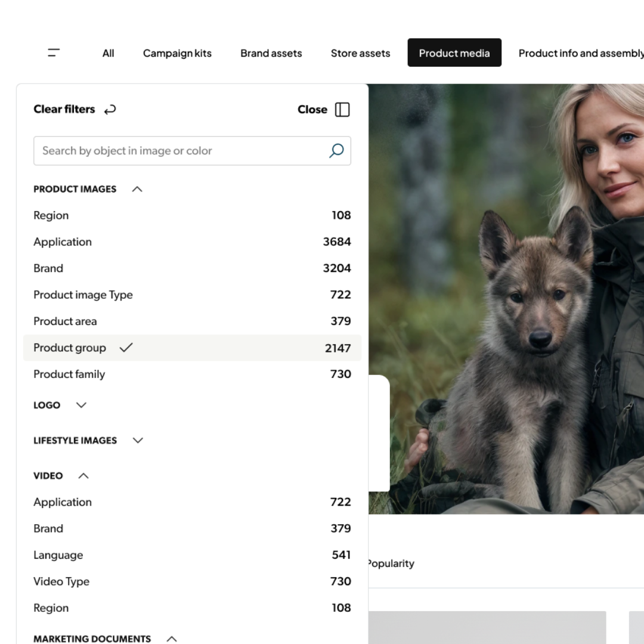The width and height of the screenshot is (644, 644).
Task: Open the Brand assets tab
Action: pos(271,53)
